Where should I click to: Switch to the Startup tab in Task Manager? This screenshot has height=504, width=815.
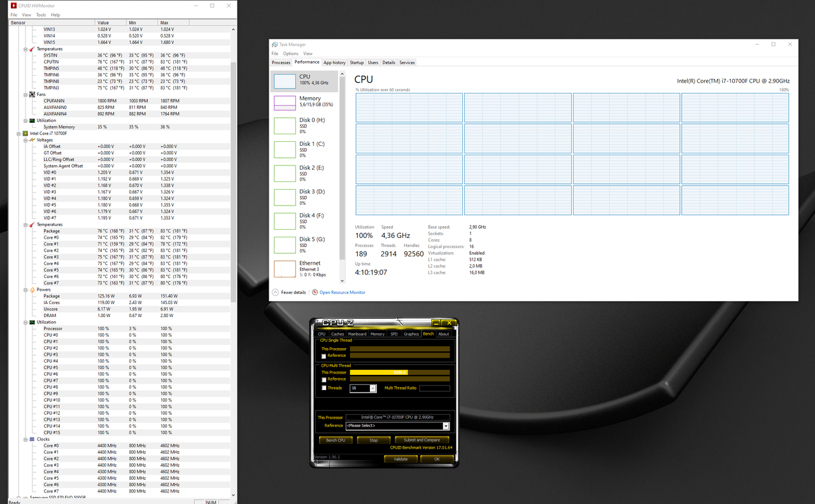coord(357,62)
